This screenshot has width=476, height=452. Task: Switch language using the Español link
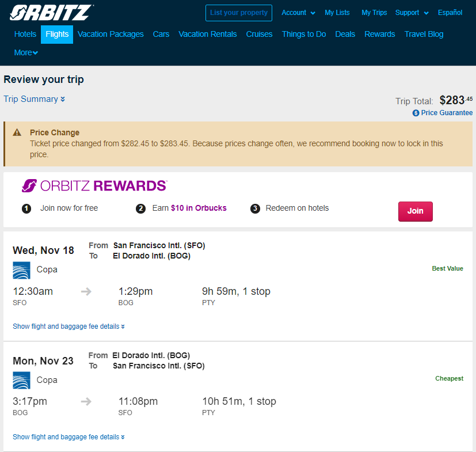click(450, 13)
